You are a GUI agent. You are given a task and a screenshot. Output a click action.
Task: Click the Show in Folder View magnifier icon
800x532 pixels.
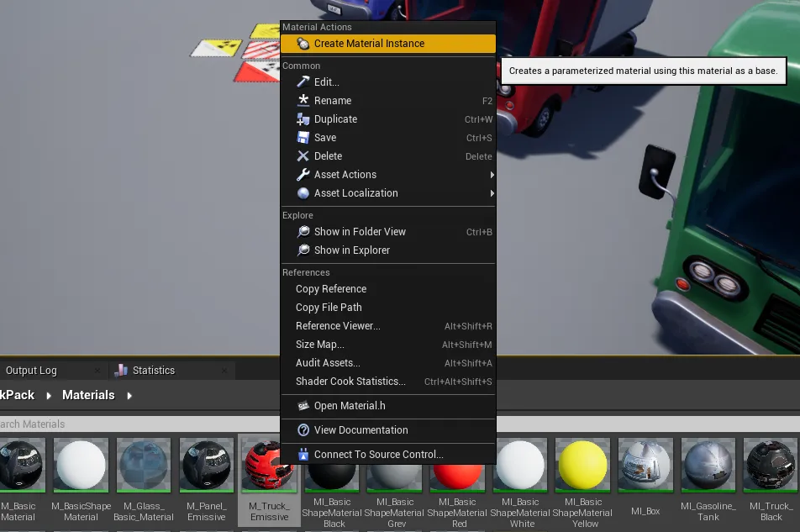point(303,231)
